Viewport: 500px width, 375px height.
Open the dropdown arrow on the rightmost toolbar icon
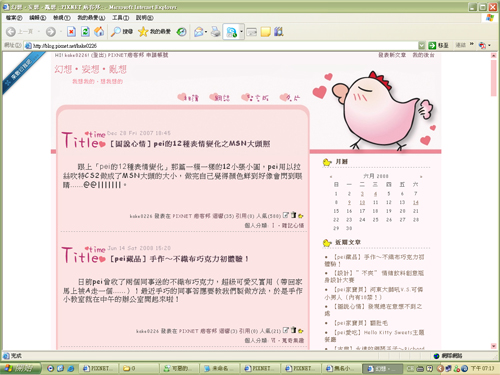click(489, 45)
